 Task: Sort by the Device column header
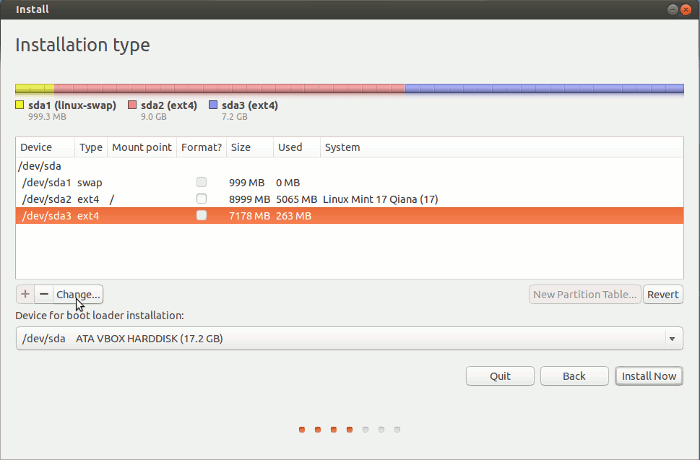coord(45,147)
